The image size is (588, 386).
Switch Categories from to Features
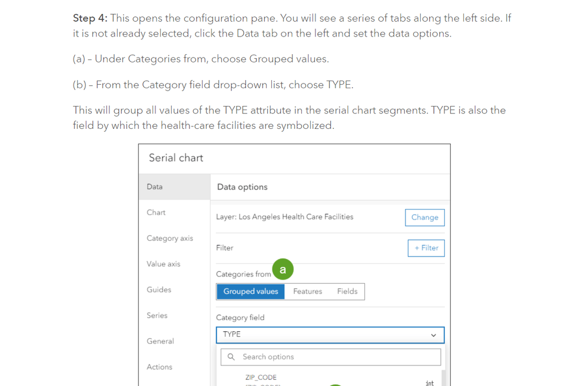(307, 291)
